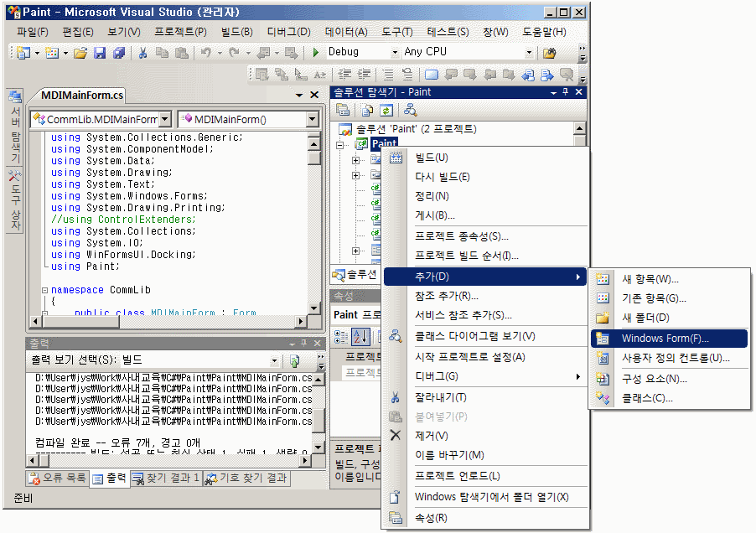Click the Save All icon
The image size is (756, 533).
[x=119, y=53]
